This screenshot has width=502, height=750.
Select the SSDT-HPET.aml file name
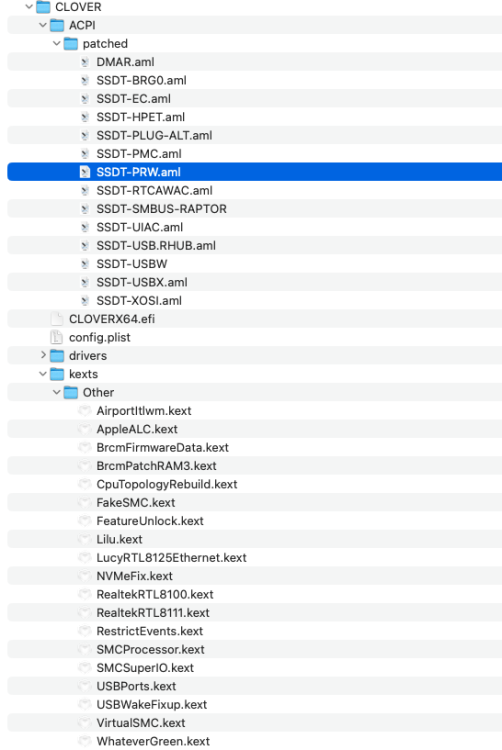coord(141,117)
